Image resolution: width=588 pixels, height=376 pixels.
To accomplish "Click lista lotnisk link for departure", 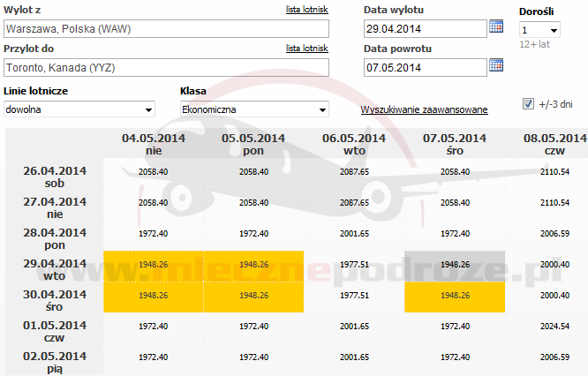I will point(306,10).
